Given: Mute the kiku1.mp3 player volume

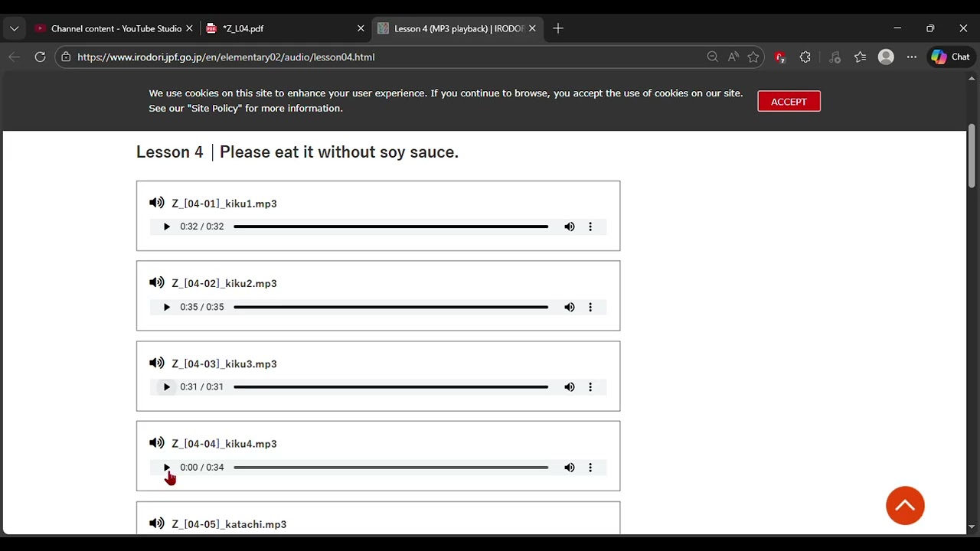Looking at the screenshot, I should pyautogui.click(x=570, y=227).
